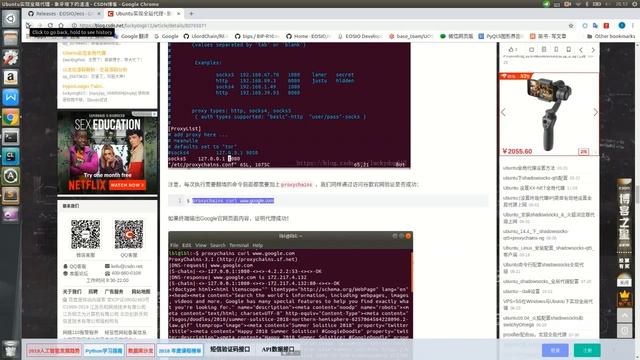Open the Trash at the dock bottom

[x=11, y=350]
